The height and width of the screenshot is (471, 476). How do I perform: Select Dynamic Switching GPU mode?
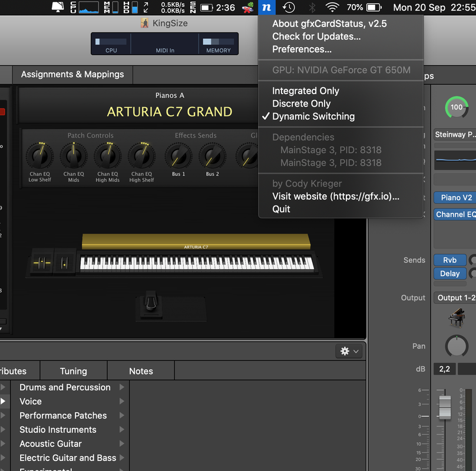click(x=341, y=116)
